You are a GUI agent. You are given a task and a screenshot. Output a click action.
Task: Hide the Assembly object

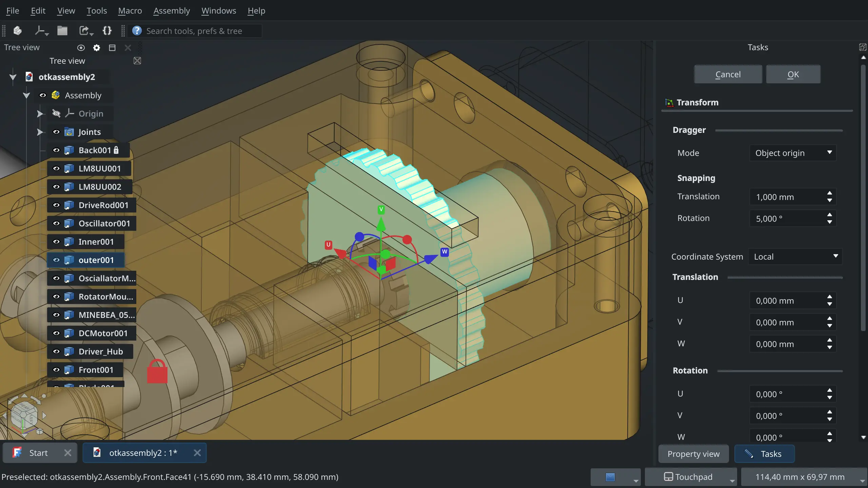tap(43, 95)
